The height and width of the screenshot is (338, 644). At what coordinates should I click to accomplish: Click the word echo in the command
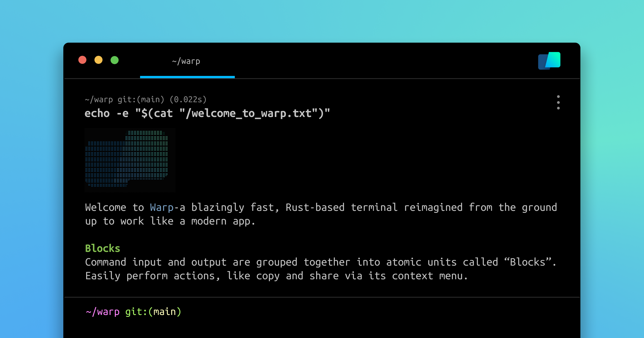(97, 113)
